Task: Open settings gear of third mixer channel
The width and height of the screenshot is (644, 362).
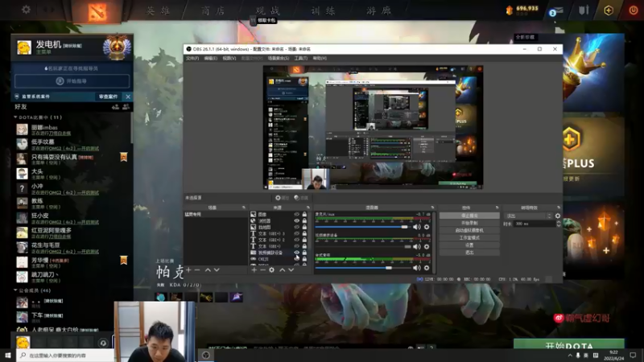Action: coord(427,268)
